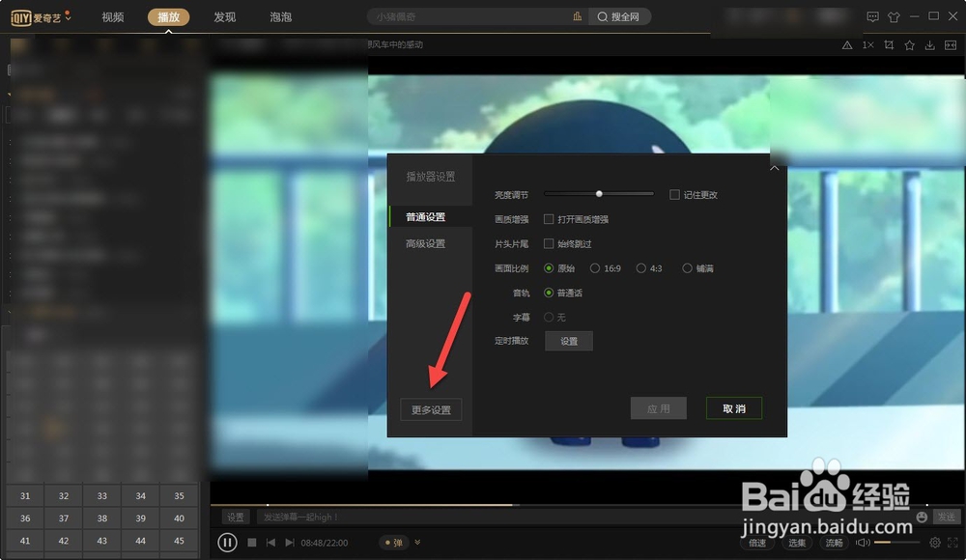The height and width of the screenshot is (560, 966).
Task: Enable the 记住更改 checkbox
Action: [x=674, y=194]
